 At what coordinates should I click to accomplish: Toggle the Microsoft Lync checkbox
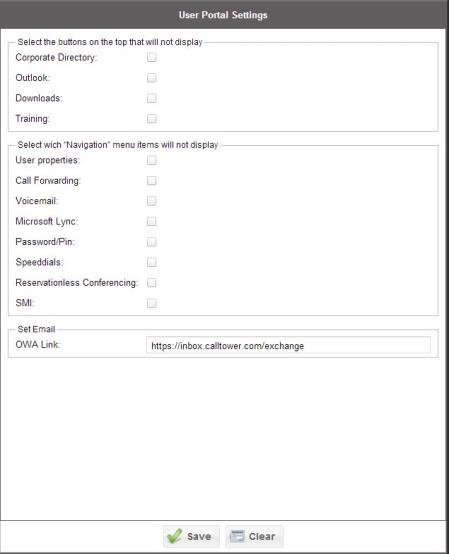152,222
